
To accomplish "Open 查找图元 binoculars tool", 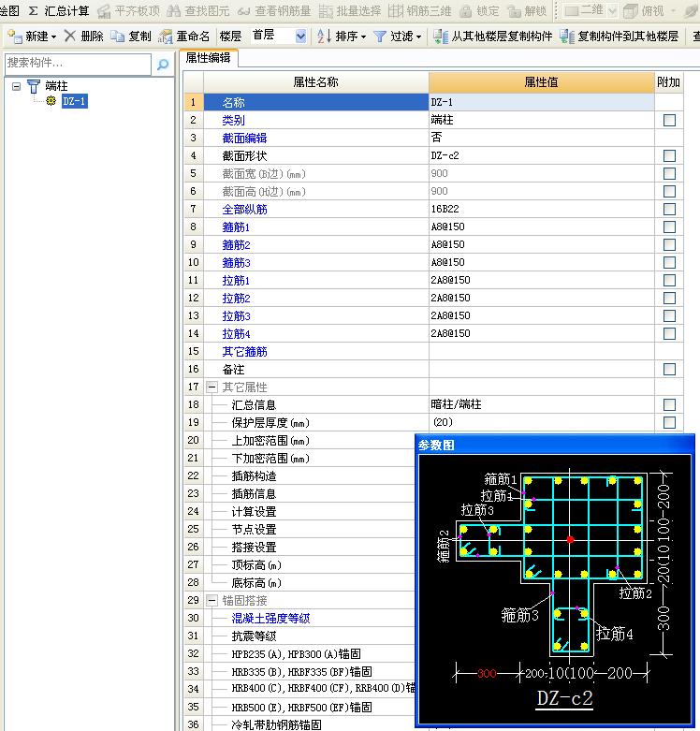I will [174, 11].
